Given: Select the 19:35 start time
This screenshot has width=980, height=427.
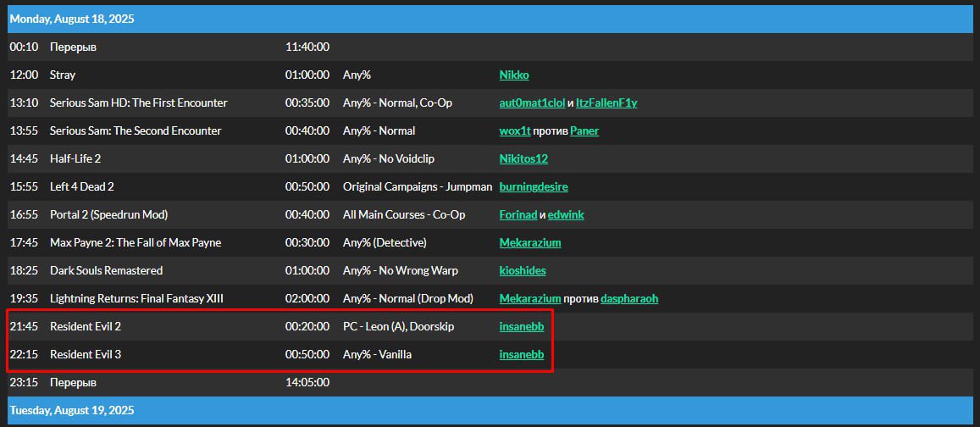Looking at the screenshot, I should click(x=24, y=299).
